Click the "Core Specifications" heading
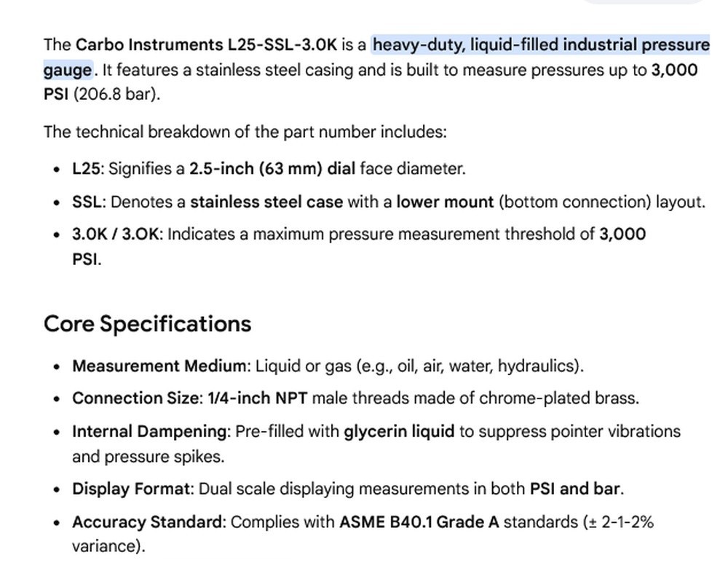The image size is (728, 571). 147,323
